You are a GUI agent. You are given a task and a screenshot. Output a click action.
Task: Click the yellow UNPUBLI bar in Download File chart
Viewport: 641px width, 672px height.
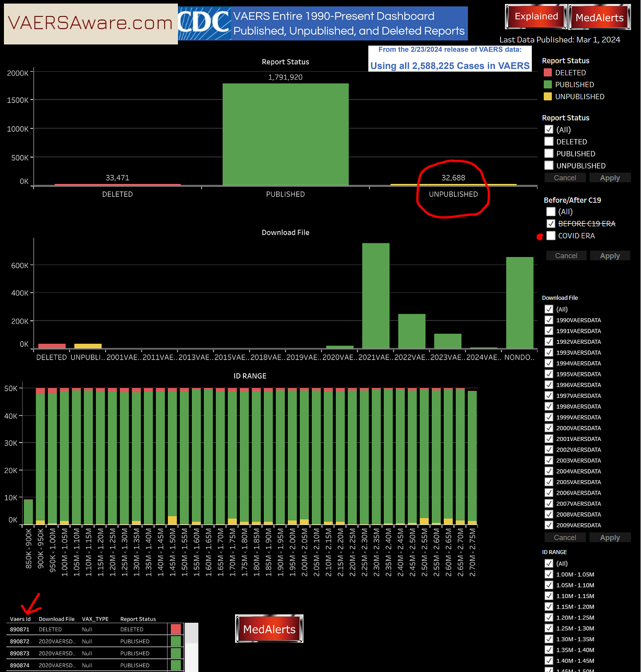pos(88,346)
